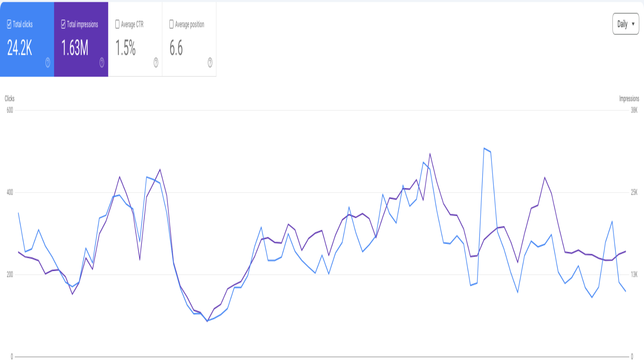The image size is (644, 362).
Task: Click the help icon on Total clicks card
Action: coord(48,62)
